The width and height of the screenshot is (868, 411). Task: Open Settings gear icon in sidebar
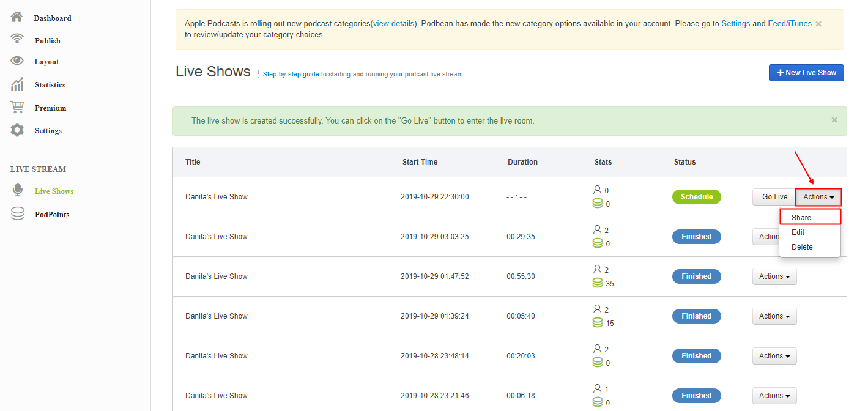click(17, 130)
